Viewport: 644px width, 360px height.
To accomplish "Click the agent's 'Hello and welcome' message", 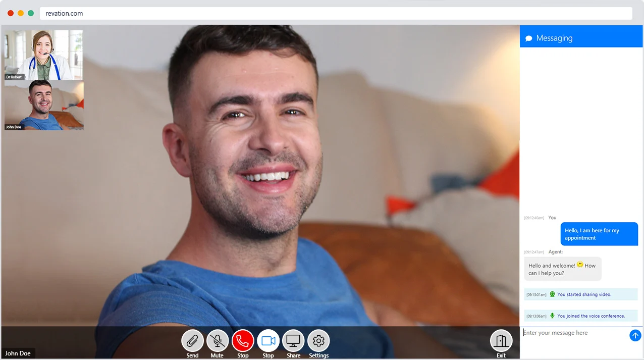I will click(562, 269).
